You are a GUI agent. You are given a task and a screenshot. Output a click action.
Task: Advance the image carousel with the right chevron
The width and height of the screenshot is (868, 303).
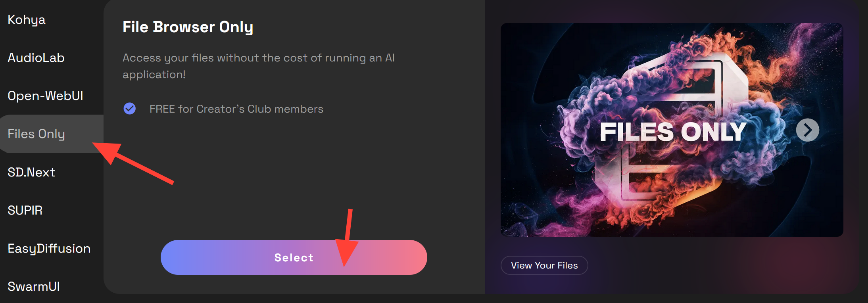point(808,130)
